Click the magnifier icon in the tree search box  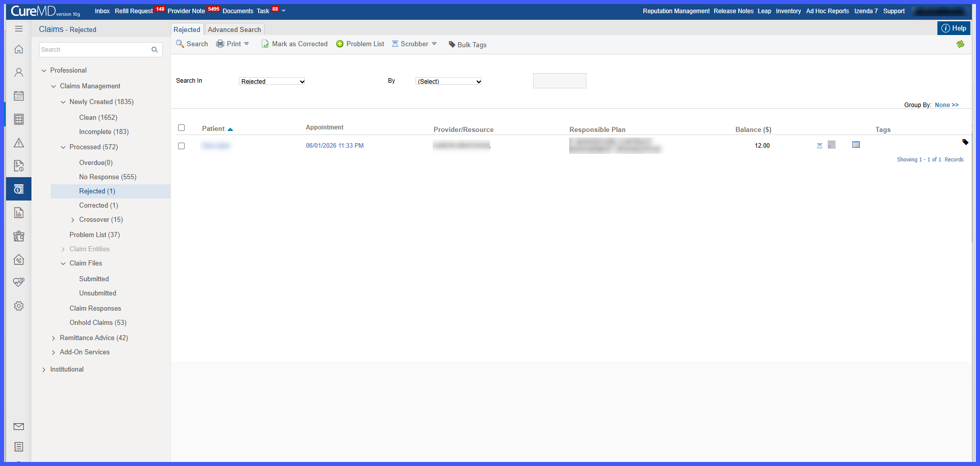(155, 50)
